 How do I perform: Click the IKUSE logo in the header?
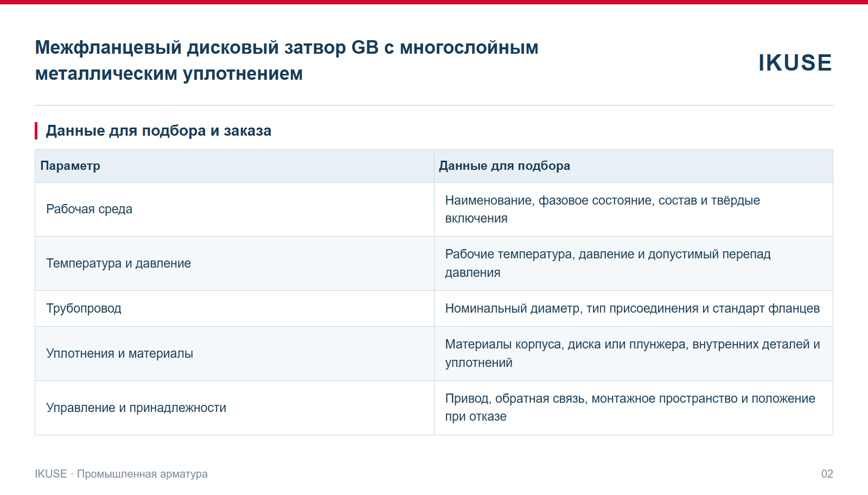pyautogui.click(x=795, y=63)
